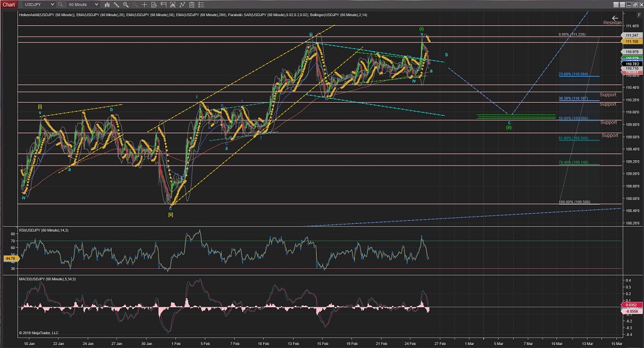Click the white left arrow near Resistance
Image resolution: width=644 pixels, height=348 pixels.
(615, 17)
